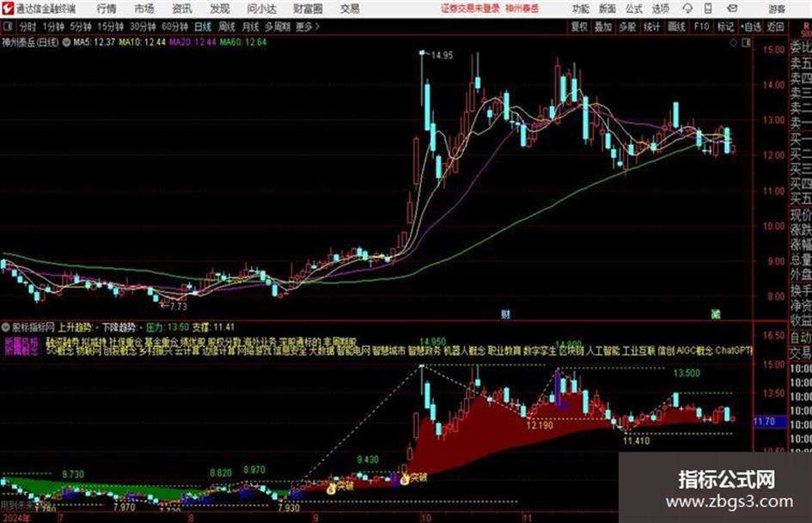The height and width of the screenshot is (523, 812).
Task: Click the 叠加 overlay button
Action: pos(603,27)
